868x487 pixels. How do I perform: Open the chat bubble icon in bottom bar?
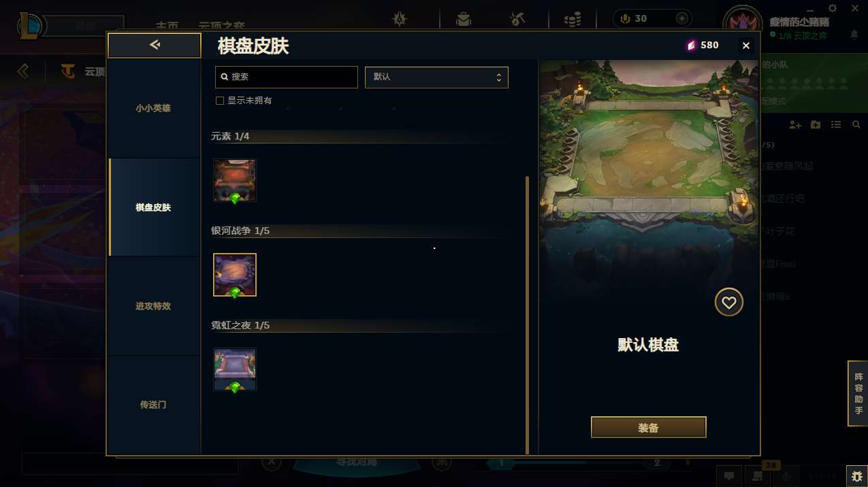[728, 476]
